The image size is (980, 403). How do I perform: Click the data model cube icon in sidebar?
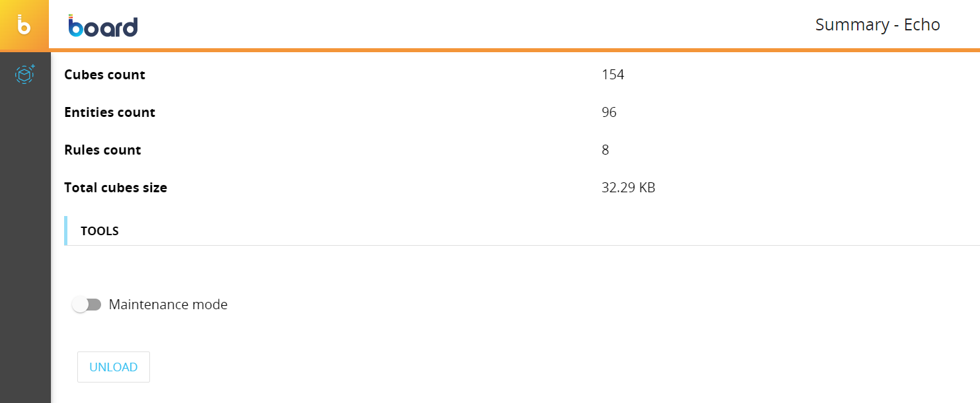coord(25,75)
